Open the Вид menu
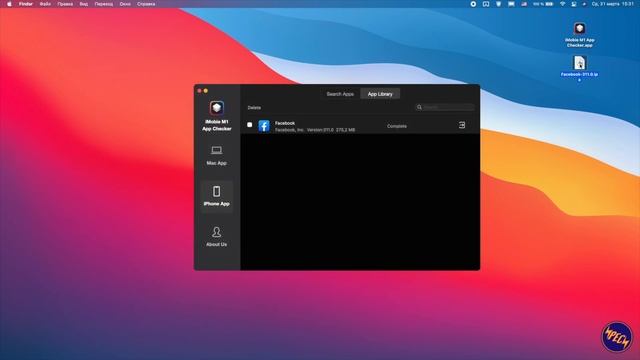640x360 pixels. point(84,4)
